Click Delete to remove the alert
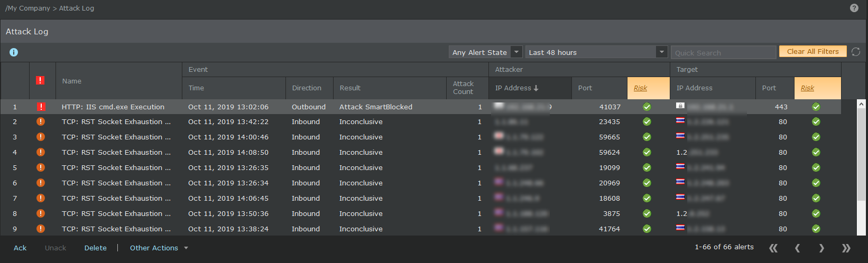Viewport: 868px width, 263px height. pos(96,248)
